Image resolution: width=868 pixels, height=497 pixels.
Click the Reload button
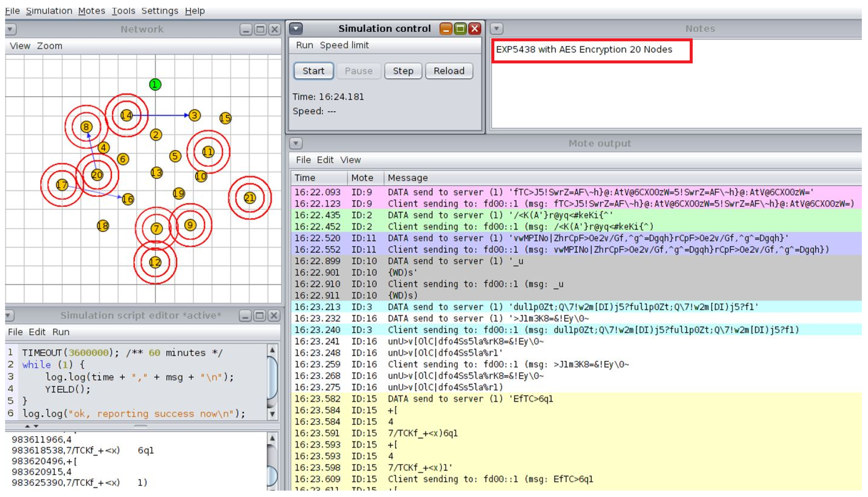[x=449, y=71]
